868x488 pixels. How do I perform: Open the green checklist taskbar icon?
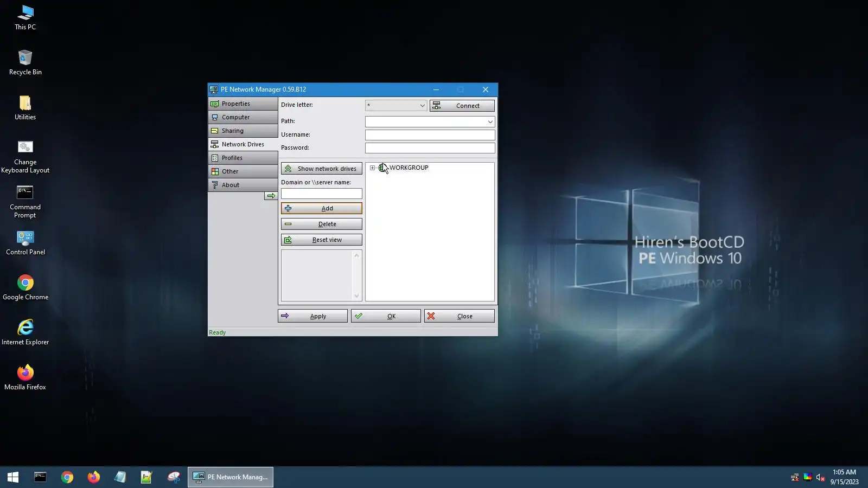tap(146, 477)
